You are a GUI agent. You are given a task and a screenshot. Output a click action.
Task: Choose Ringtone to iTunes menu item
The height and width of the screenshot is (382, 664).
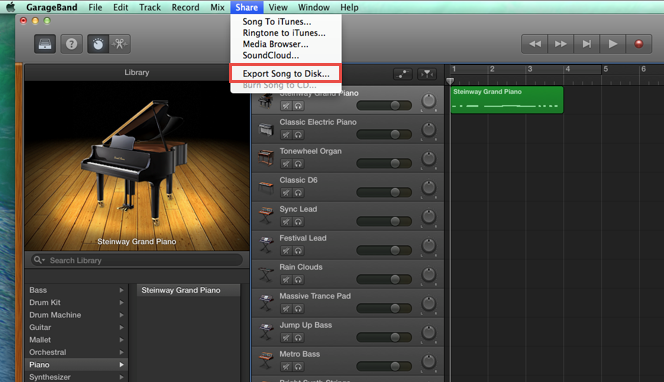coord(286,33)
